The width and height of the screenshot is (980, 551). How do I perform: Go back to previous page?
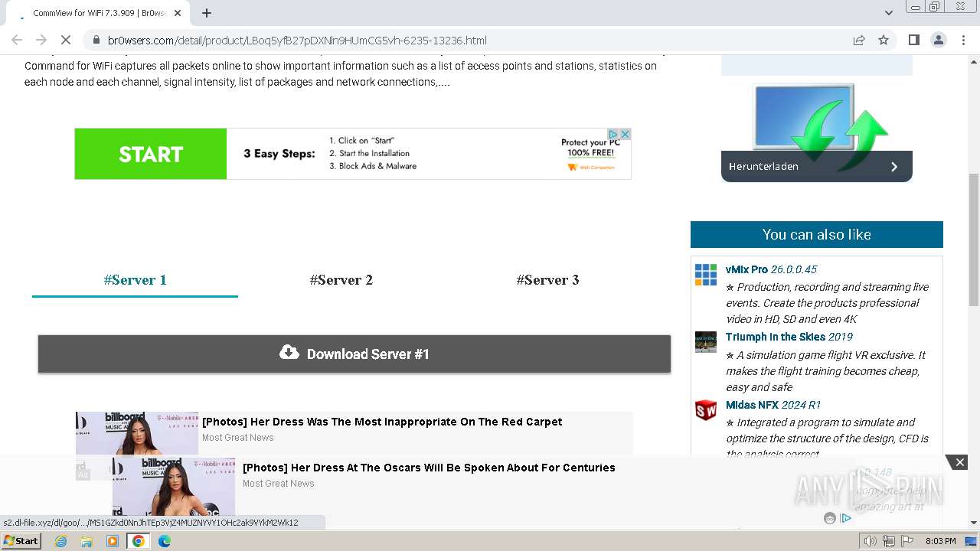(x=17, y=40)
